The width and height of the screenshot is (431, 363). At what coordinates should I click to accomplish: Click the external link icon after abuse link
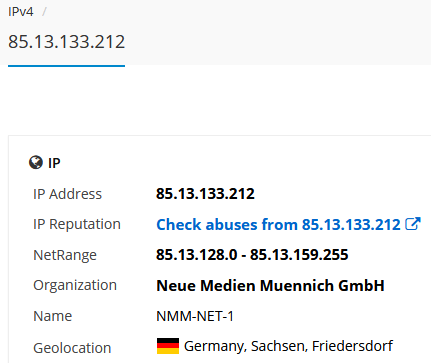tap(413, 224)
